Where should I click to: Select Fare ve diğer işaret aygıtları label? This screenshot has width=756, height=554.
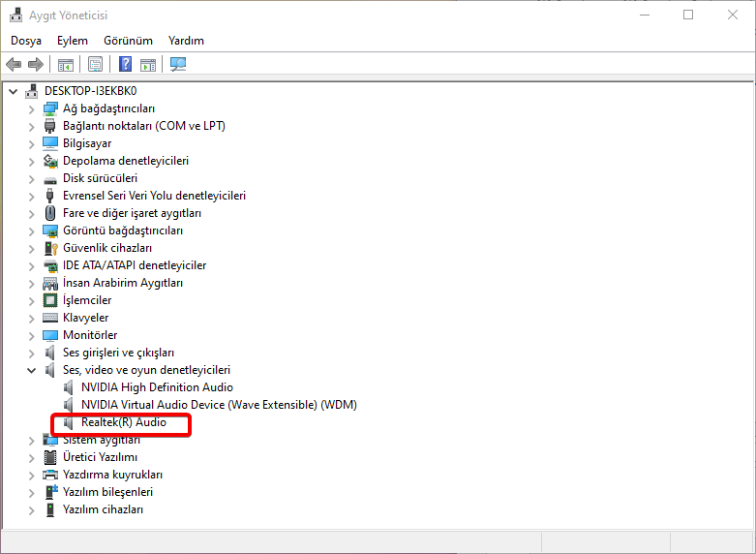pyautogui.click(x=132, y=213)
